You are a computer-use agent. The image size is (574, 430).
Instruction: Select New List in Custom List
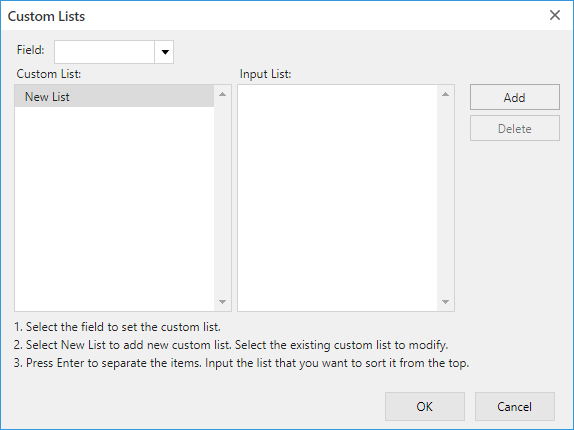coord(114,97)
